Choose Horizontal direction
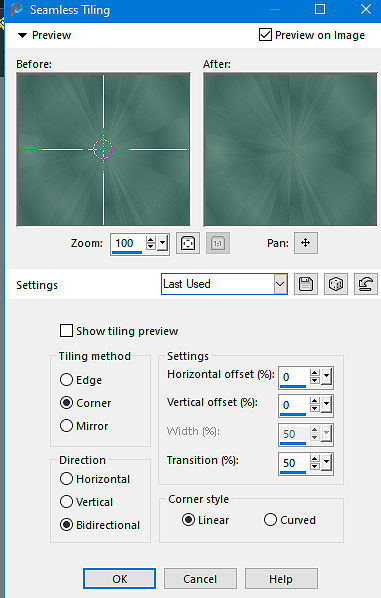 click(66, 478)
